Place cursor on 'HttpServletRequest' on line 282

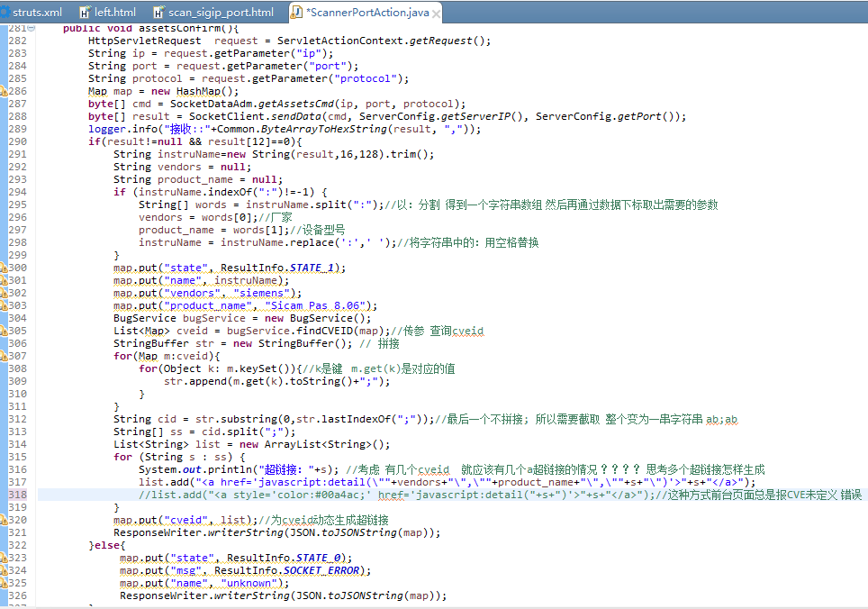point(144,41)
